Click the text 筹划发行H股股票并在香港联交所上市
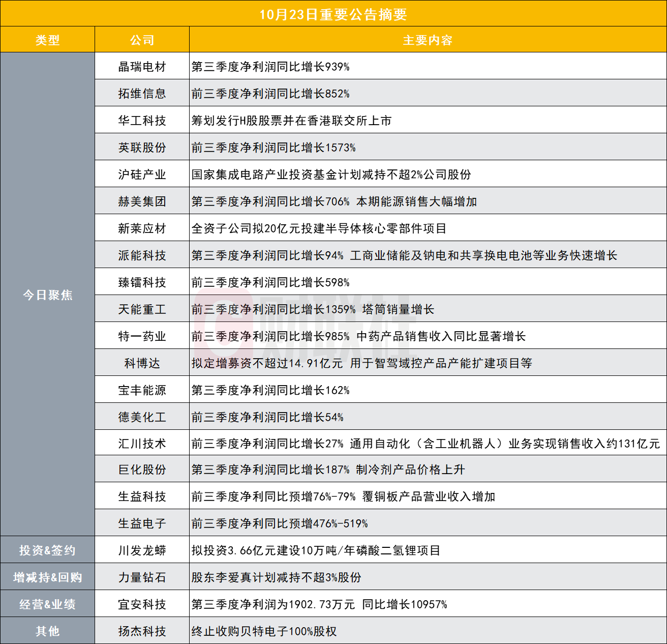This screenshot has height=644, width=667. click(x=292, y=121)
